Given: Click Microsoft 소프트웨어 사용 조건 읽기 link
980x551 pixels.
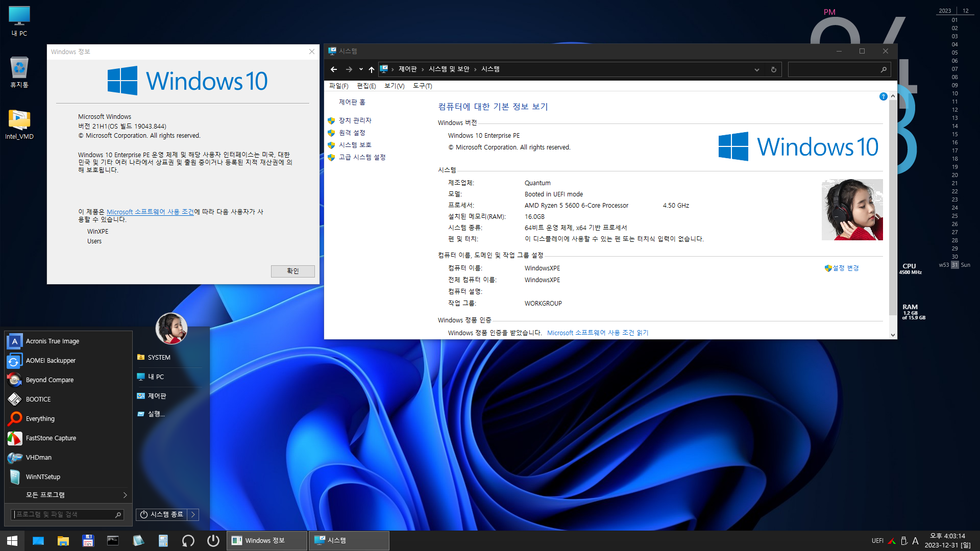Looking at the screenshot, I should 598,333.
